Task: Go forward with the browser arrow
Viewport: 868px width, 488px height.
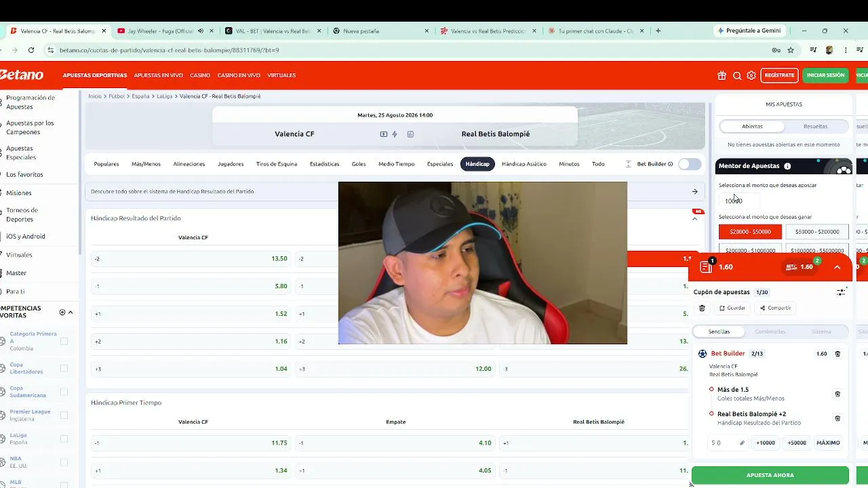Action: tap(14, 50)
